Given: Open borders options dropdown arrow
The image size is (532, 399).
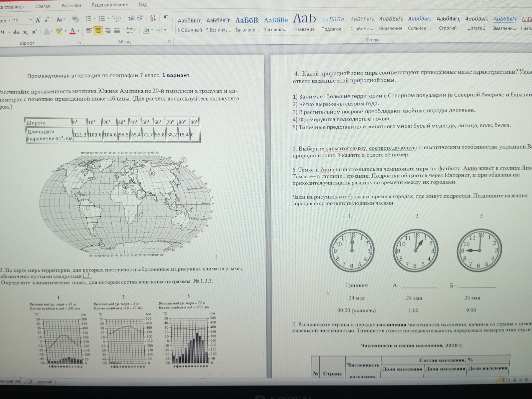Looking at the screenshot, I should point(165,30).
